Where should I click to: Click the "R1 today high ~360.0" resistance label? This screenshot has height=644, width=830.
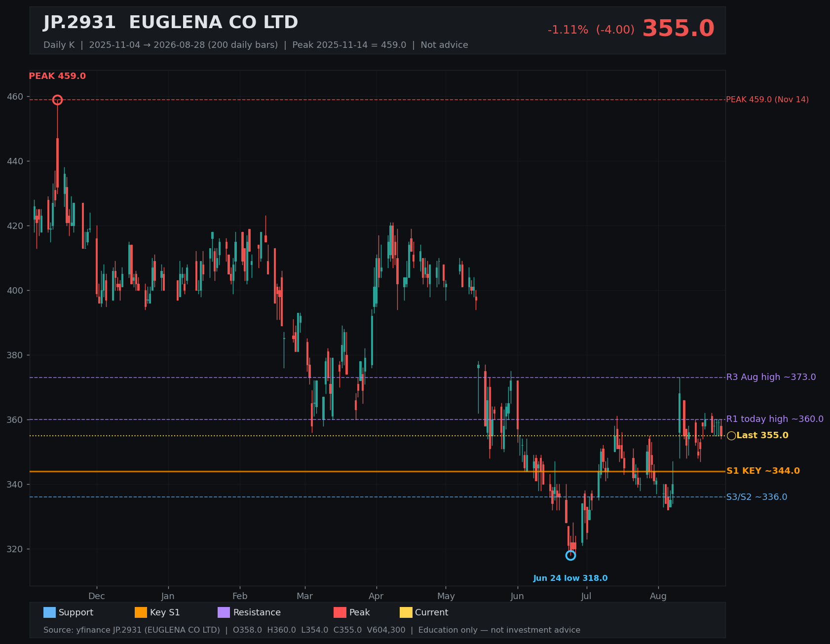775,419
